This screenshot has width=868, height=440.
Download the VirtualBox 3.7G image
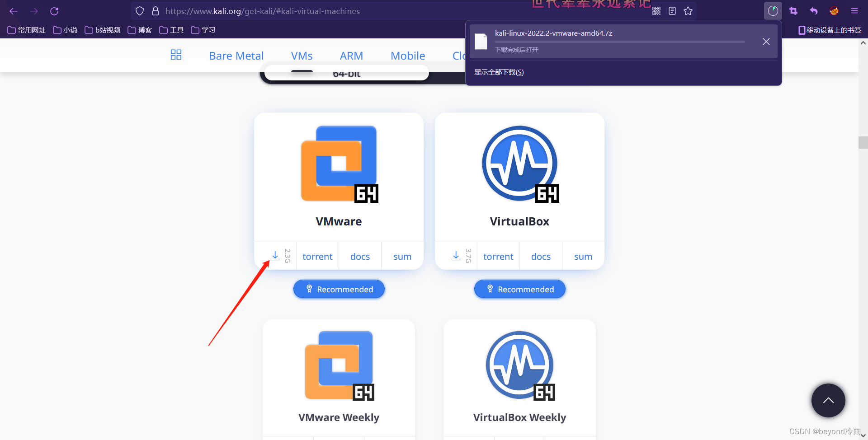[456, 256]
